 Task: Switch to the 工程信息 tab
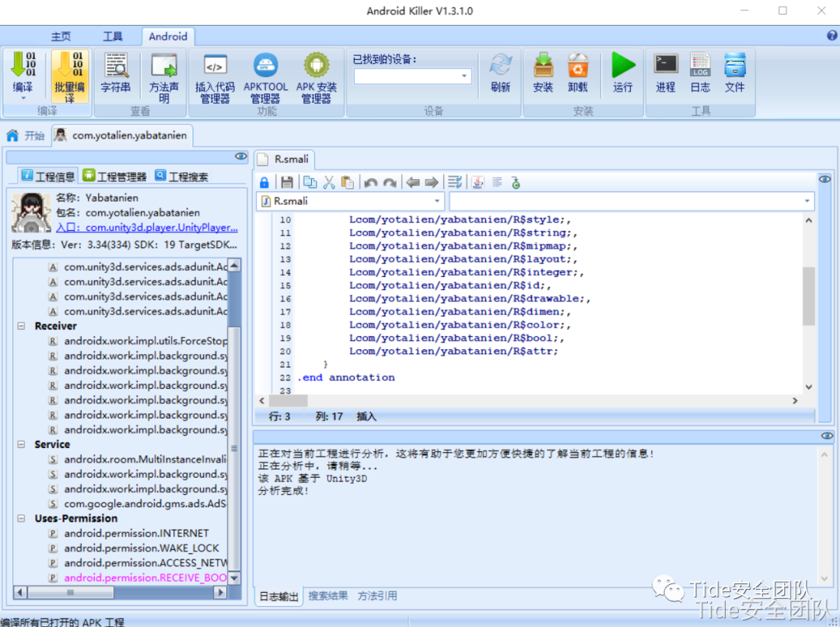48,176
